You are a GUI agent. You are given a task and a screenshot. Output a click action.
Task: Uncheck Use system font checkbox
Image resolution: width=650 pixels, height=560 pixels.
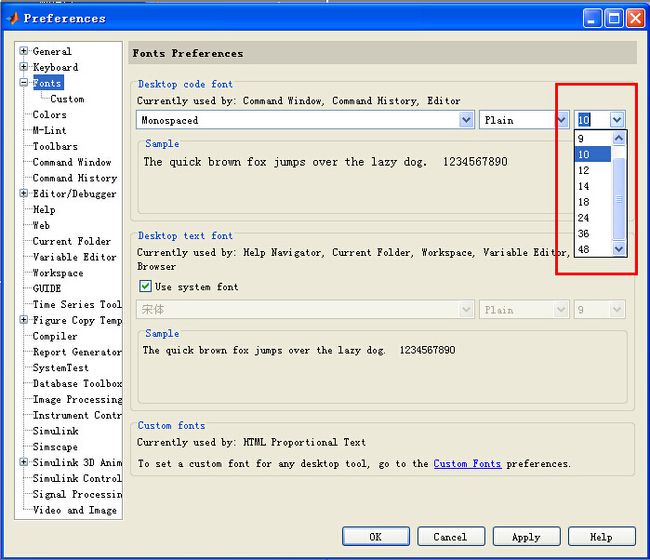click(x=145, y=286)
